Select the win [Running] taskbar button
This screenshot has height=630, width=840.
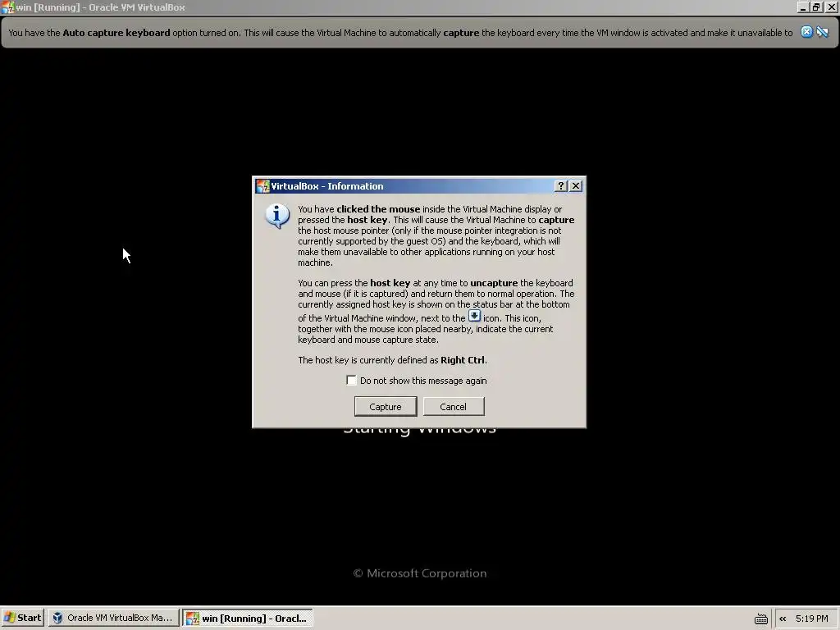pos(248,618)
